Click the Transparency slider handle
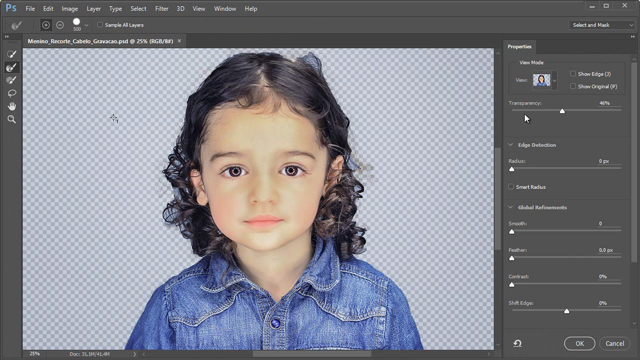Screen dimensions: 640x360 (x=562, y=111)
